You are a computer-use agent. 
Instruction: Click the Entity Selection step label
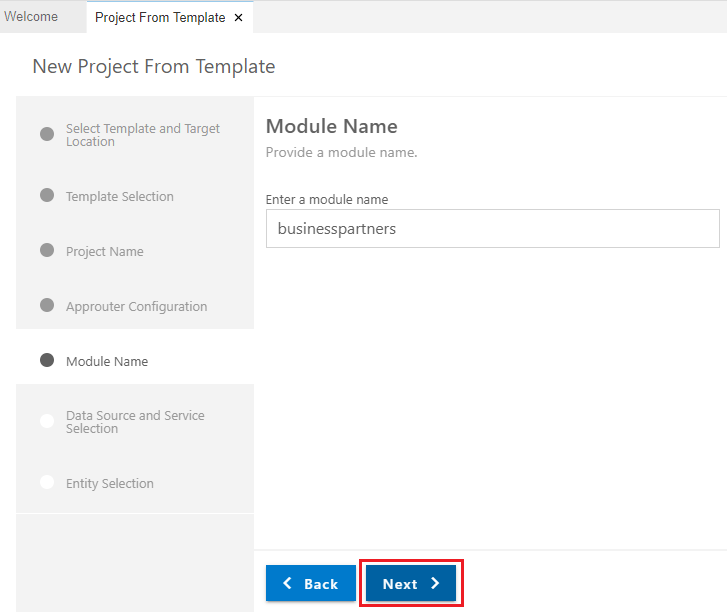coord(109,484)
